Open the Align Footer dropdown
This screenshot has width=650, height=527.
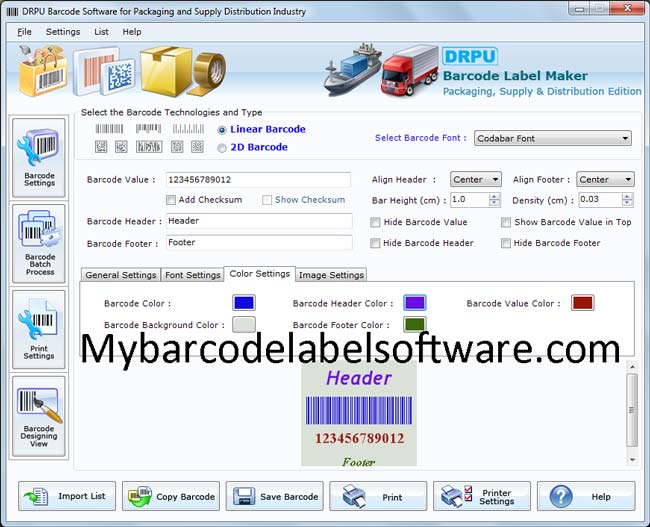coord(605,179)
